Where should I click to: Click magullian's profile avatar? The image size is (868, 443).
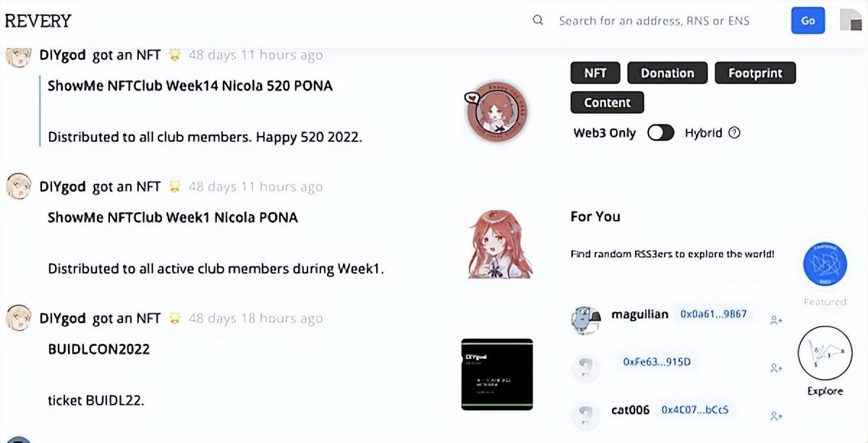click(586, 319)
